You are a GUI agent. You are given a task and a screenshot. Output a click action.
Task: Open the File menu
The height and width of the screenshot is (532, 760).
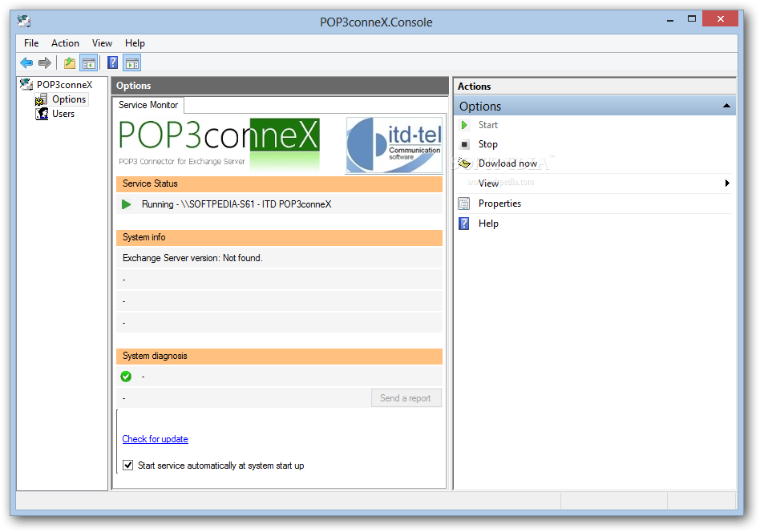coord(31,43)
